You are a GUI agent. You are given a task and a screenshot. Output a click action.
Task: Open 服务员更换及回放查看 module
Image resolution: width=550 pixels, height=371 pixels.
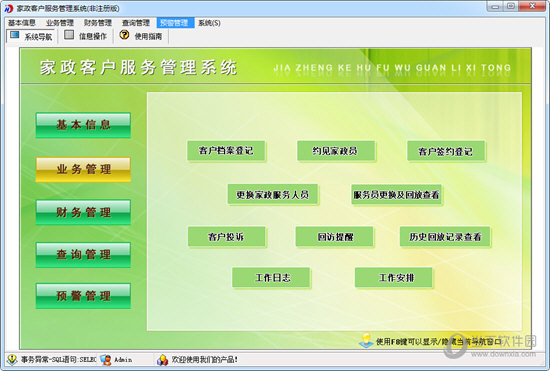pos(396,195)
